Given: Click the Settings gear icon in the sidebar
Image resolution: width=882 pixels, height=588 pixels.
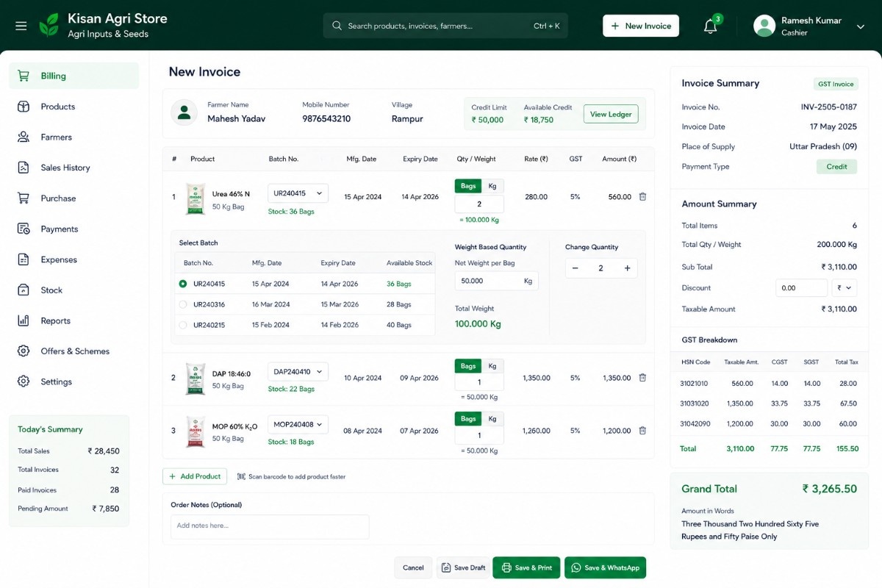Looking at the screenshot, I should (x=24, y=381).
